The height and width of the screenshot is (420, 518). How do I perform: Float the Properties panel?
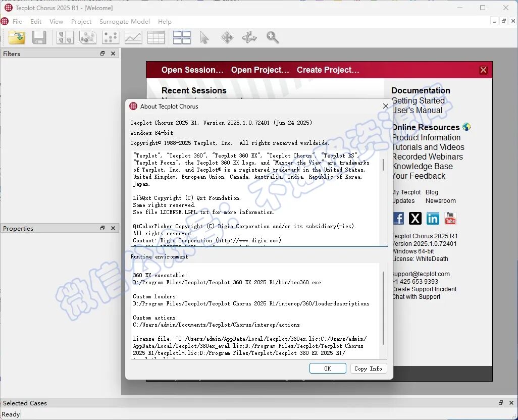[102, 228]
